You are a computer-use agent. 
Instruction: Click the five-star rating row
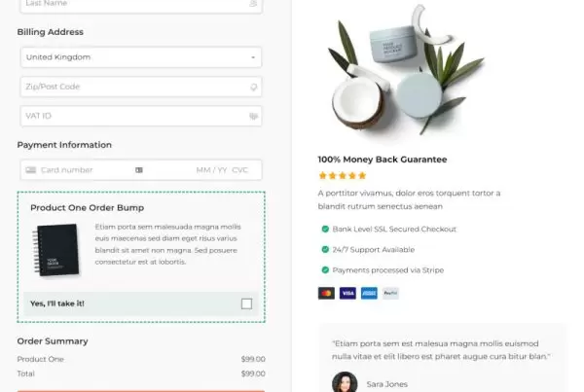343,176
